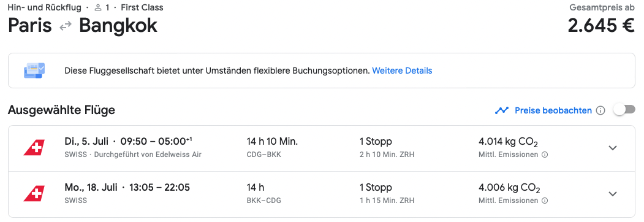This screenshot has height=222, width=644.
Task: Enable the Preise beobachten toggle switch
Action: 624,110
